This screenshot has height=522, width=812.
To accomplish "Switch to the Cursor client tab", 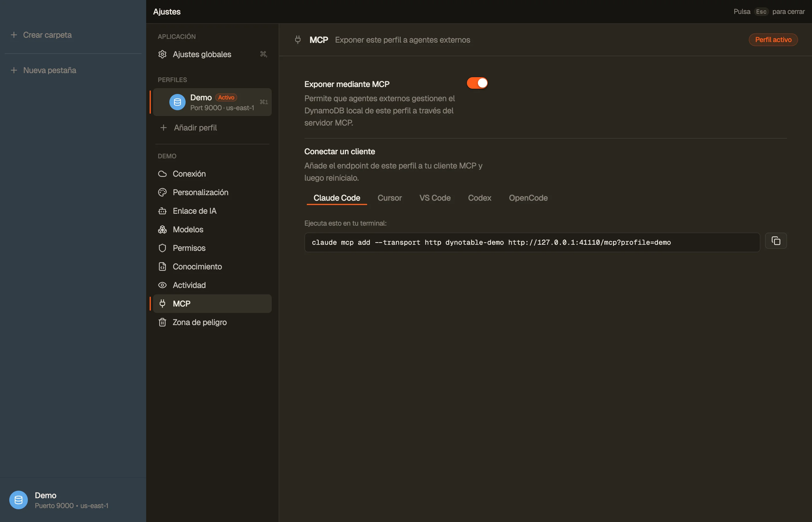I will click(x=389, y=198).
